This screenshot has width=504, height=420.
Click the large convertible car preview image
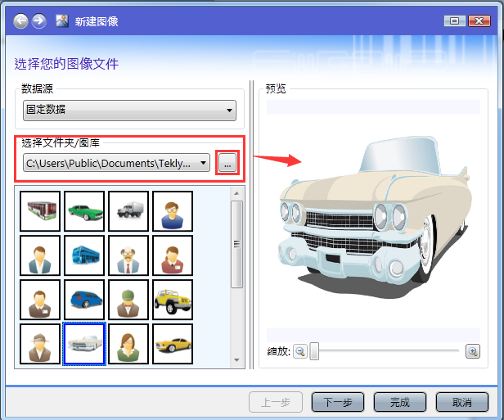click(x=375, y=216)
